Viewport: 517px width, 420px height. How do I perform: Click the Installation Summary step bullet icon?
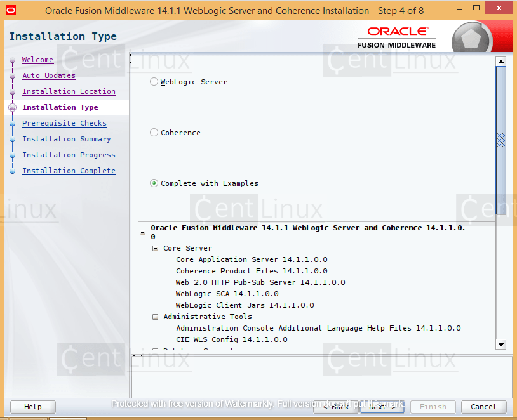coord(13,140)
